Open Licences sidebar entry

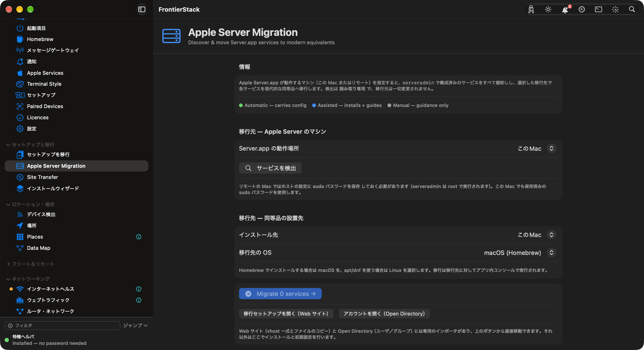76,117
